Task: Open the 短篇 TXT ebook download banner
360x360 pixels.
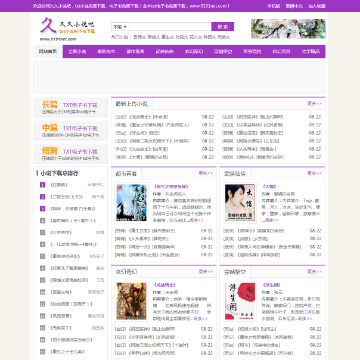Action: [x=70, y=154]
